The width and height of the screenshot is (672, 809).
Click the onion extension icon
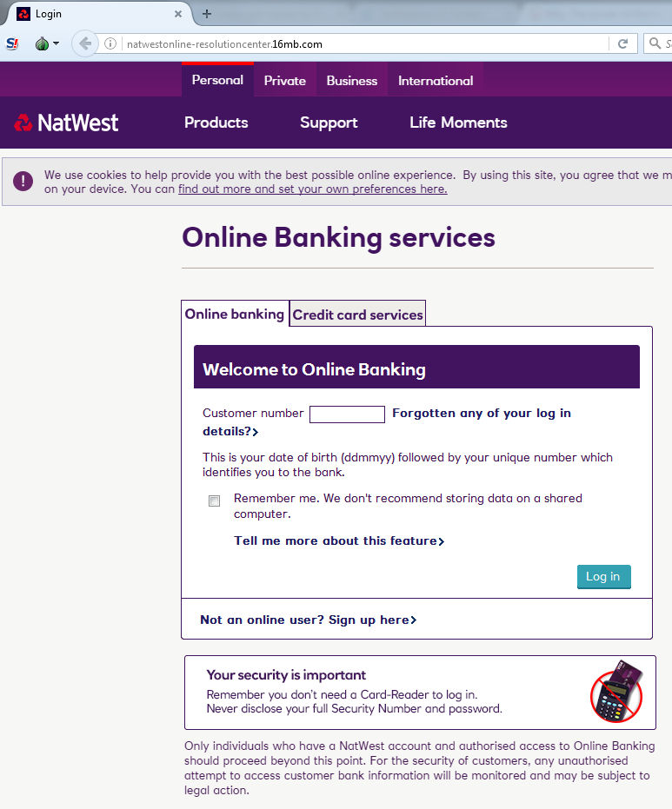(x=42, y=43)
